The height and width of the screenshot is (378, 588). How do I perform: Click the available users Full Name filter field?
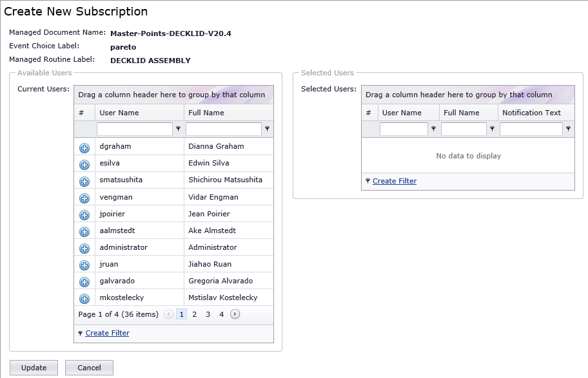tap(224, 129)
